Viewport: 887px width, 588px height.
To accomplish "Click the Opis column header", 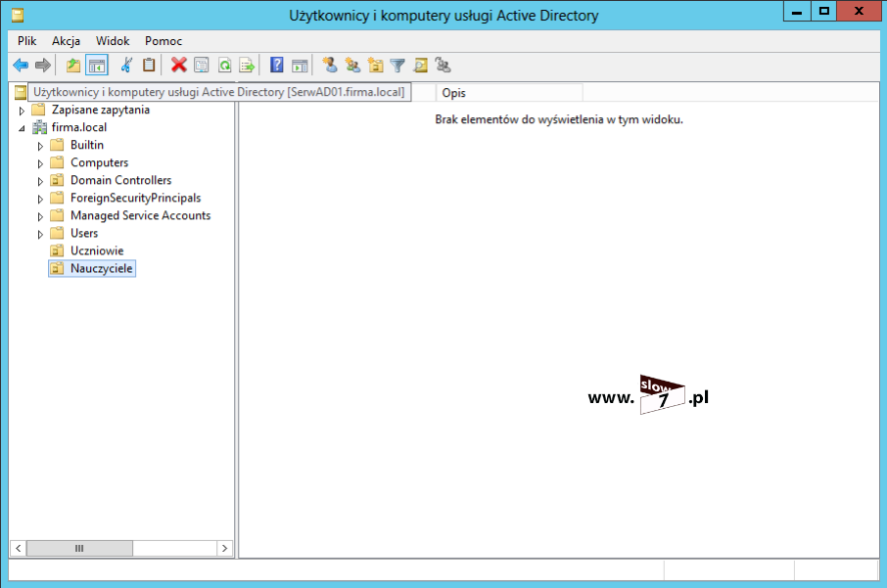I will coord(509,92).
